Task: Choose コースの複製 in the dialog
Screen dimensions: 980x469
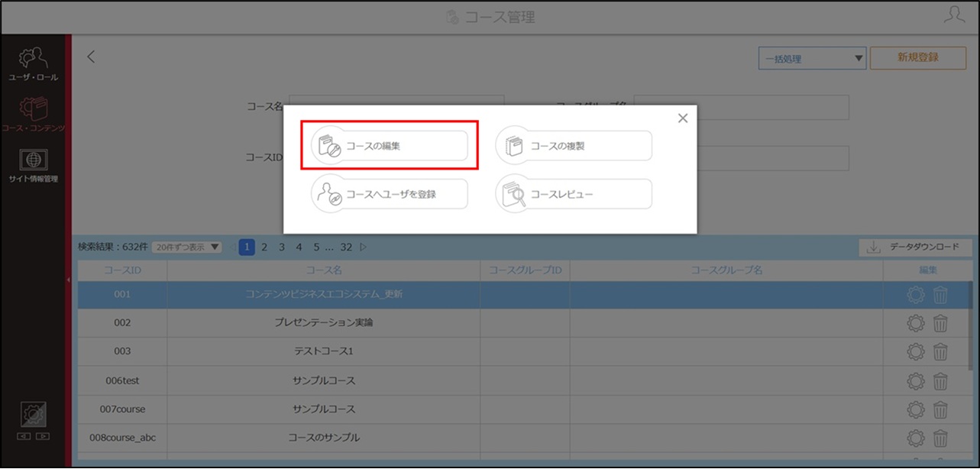Action: [x=574, y=146]
